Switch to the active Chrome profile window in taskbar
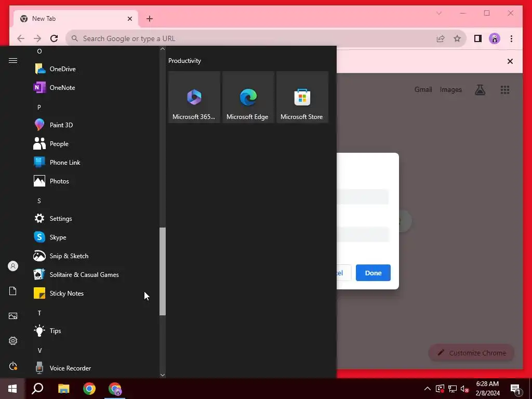532x399 pixels. [115, 389]
